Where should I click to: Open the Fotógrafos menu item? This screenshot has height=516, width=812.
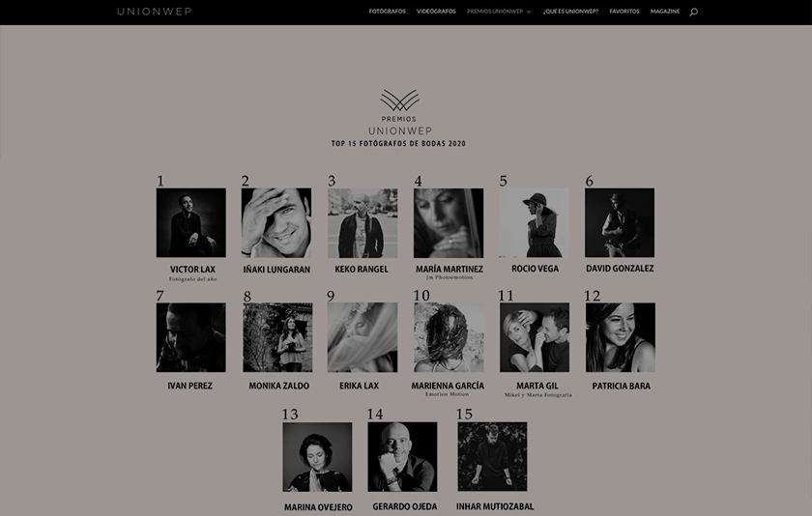point(388,12)
